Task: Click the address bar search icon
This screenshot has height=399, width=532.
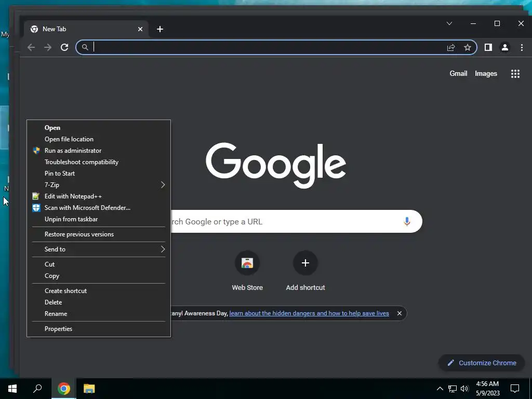Action: (85, 47)
